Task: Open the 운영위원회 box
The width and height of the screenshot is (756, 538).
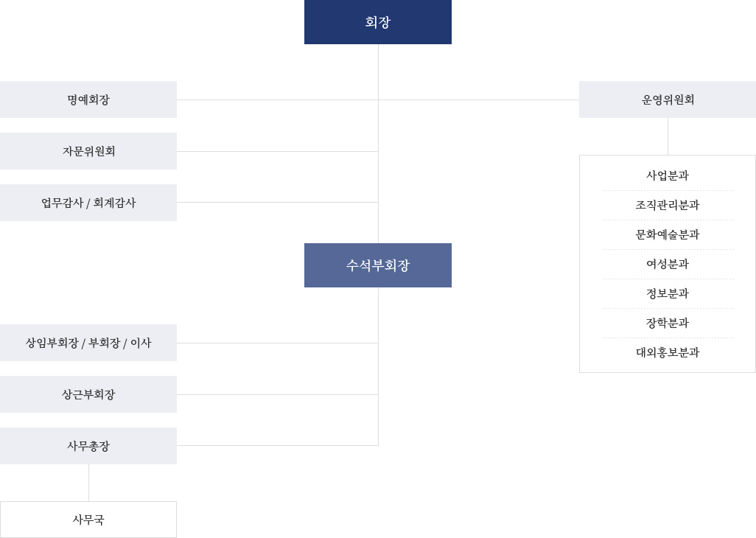Action: pyautogui.click(x=668, y=99)
